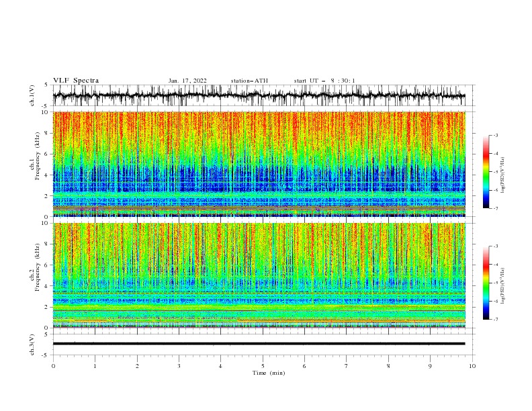This screenshot has width=532, height=411.
Task: Click time axis tick label '9'
Action: (x=430, y=366)
